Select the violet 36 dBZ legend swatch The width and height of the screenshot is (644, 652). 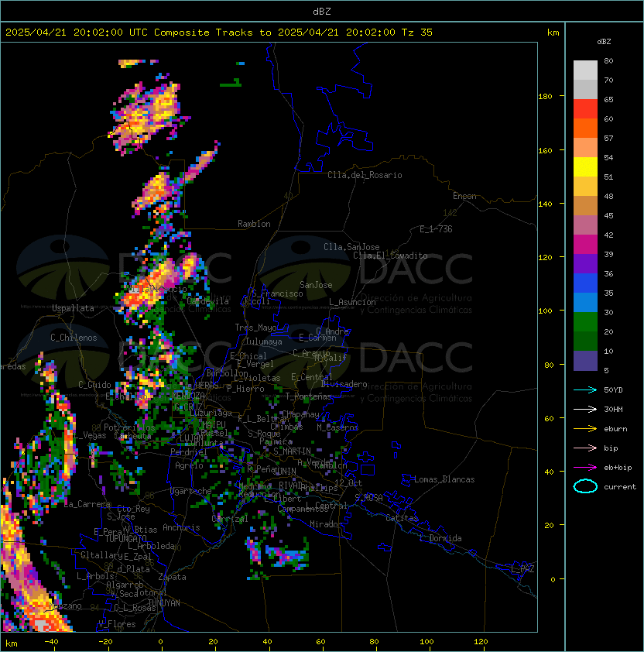pyautogui.click(x=585, y=264)
